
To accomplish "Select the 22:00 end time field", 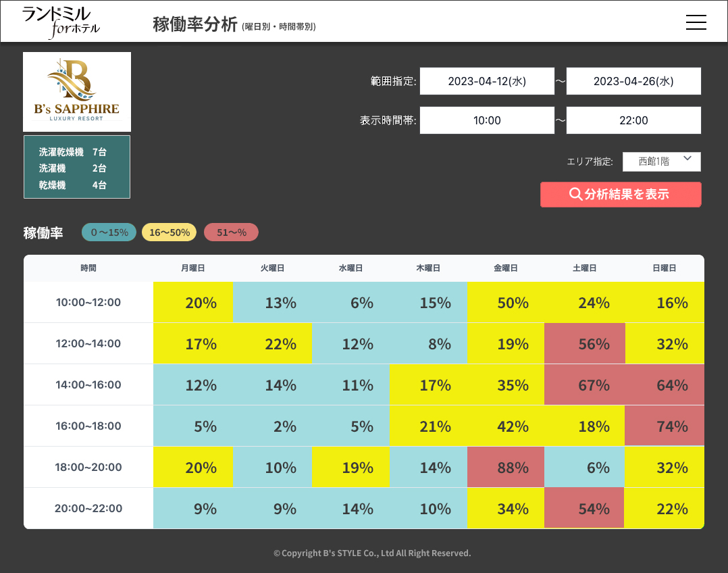I will click(x=633, y=120).
